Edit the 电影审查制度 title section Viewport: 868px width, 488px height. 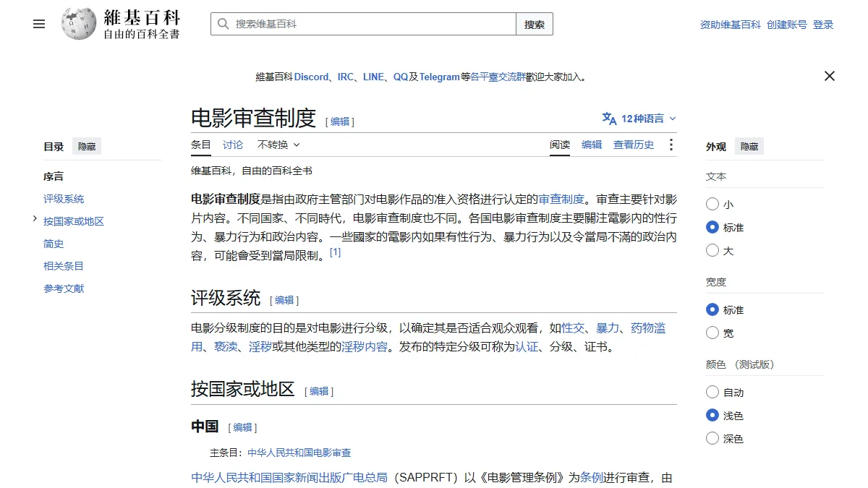(340, 121)
